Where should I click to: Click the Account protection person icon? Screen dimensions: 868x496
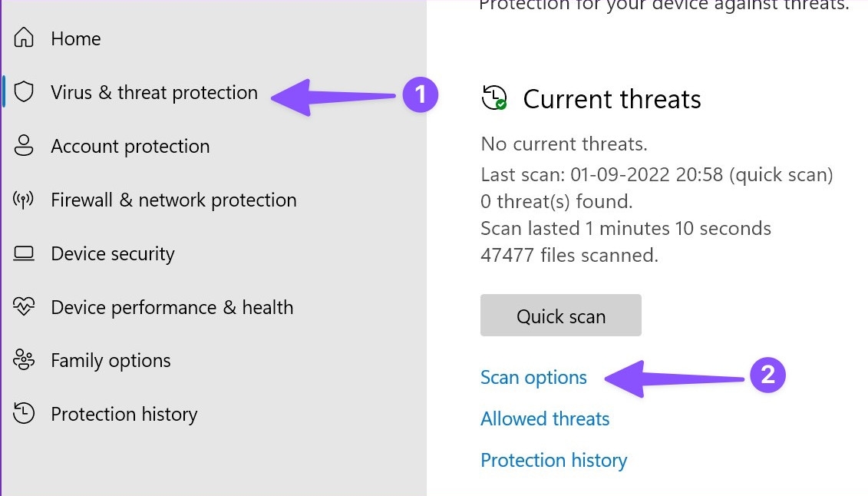point(25,146)
